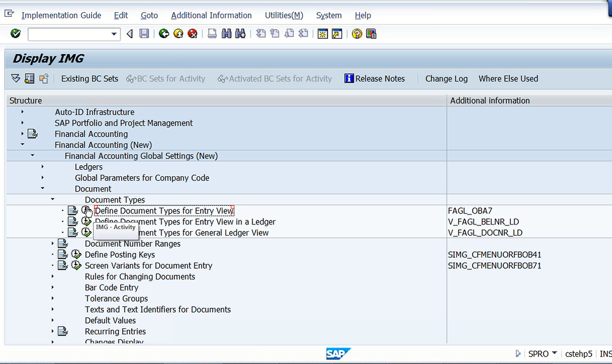Open the Additional Information menu
Screen dimensions: 612x364
211,15
